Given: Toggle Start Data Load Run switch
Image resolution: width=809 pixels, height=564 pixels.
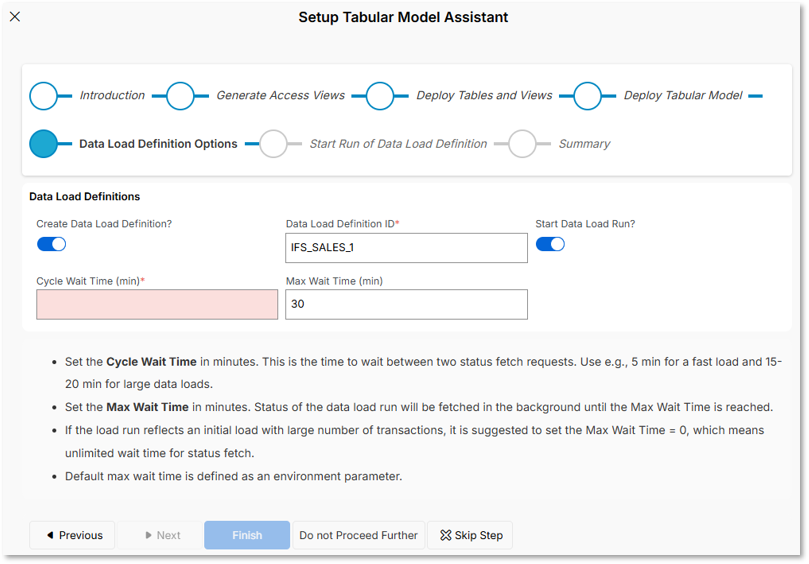Looking at the screenshot, I should pos(550,244).
